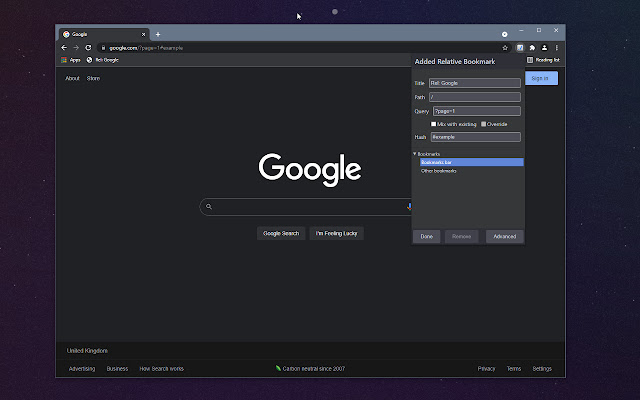Click the Done button

427,236
